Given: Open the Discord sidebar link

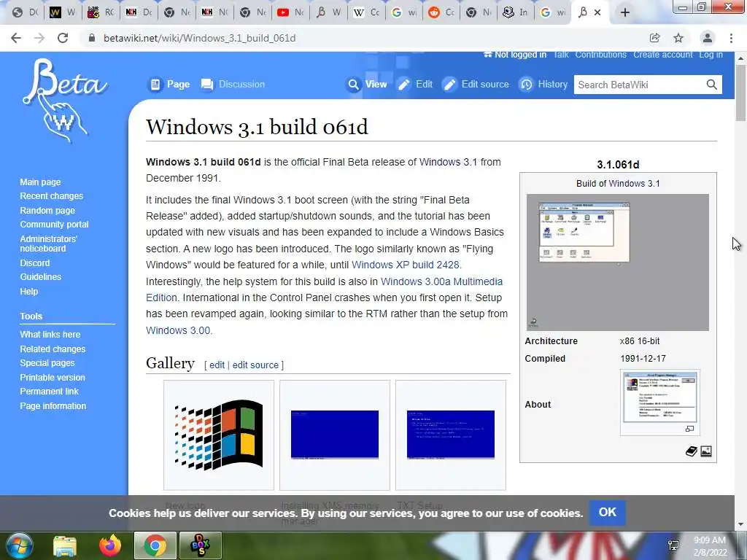Looking at the screenshot, I should [x=35, y=262].
